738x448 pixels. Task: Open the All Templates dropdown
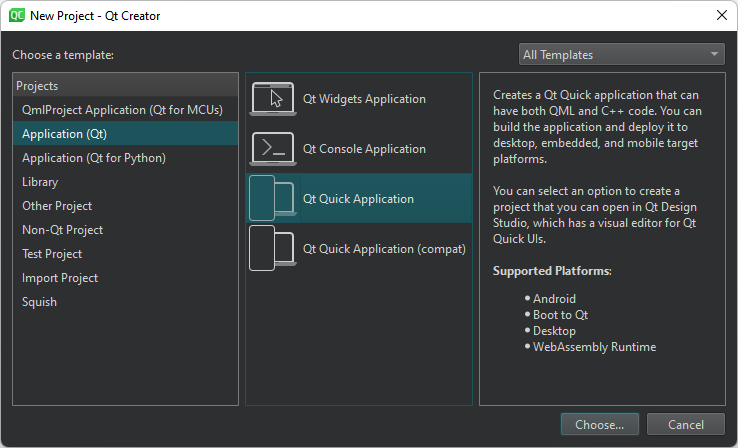click(621, 55)
